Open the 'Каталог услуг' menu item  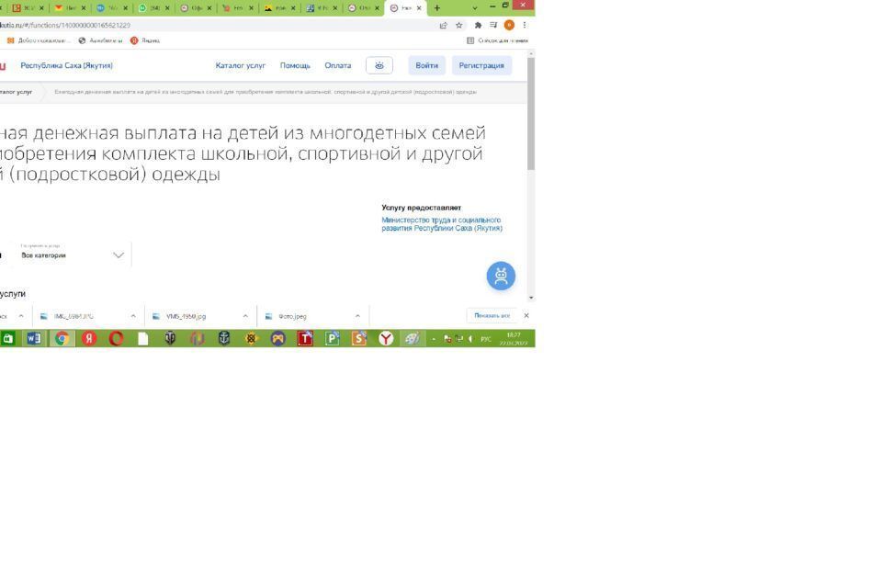point(240,65)
